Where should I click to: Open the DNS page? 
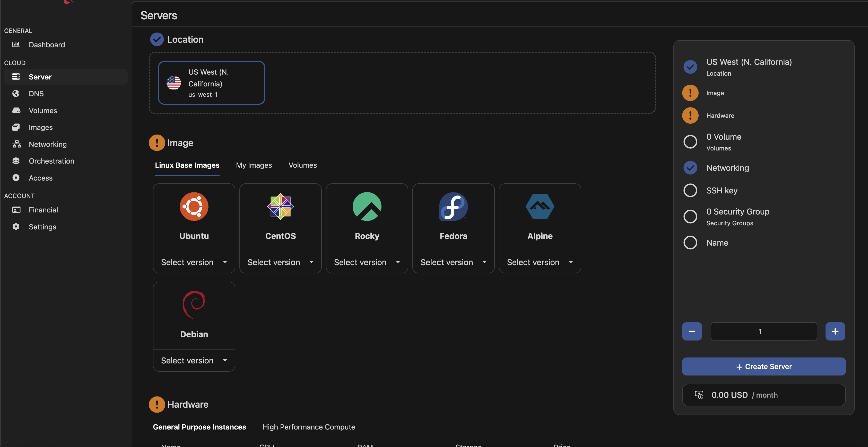pyautogui.click(x=36, y=93)
